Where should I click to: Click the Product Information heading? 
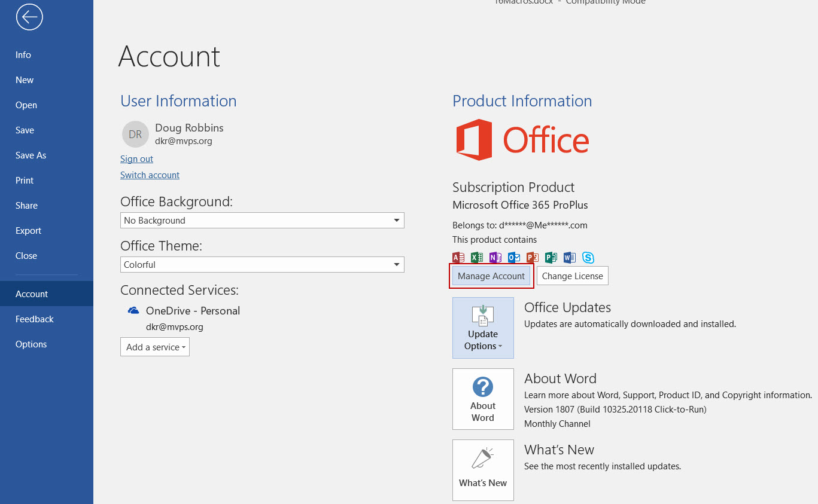tap(522, 101)
